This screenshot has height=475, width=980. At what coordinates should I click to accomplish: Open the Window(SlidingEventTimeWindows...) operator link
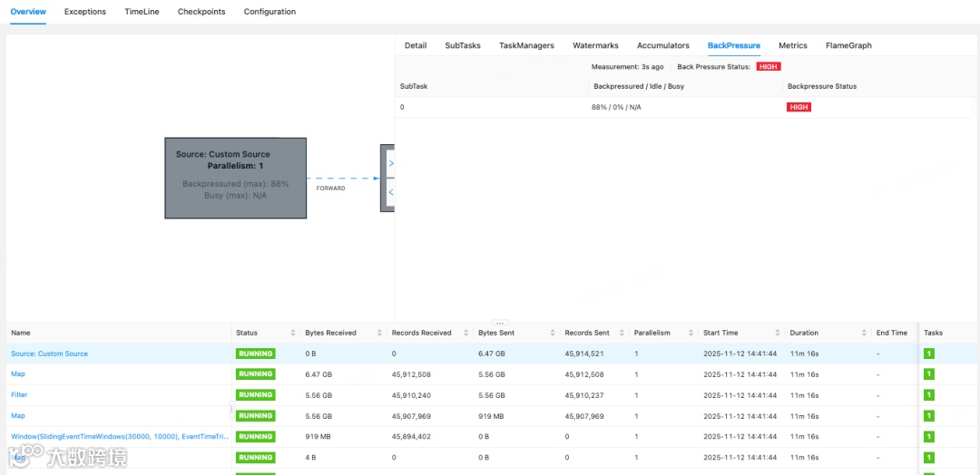(x=120, y=436)
